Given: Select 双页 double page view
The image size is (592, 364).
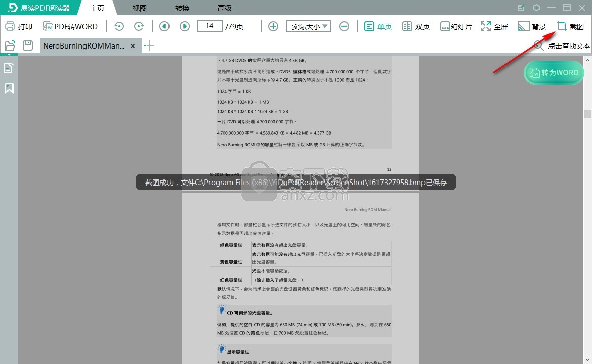Looking at the screenshot, I should 416,26.
